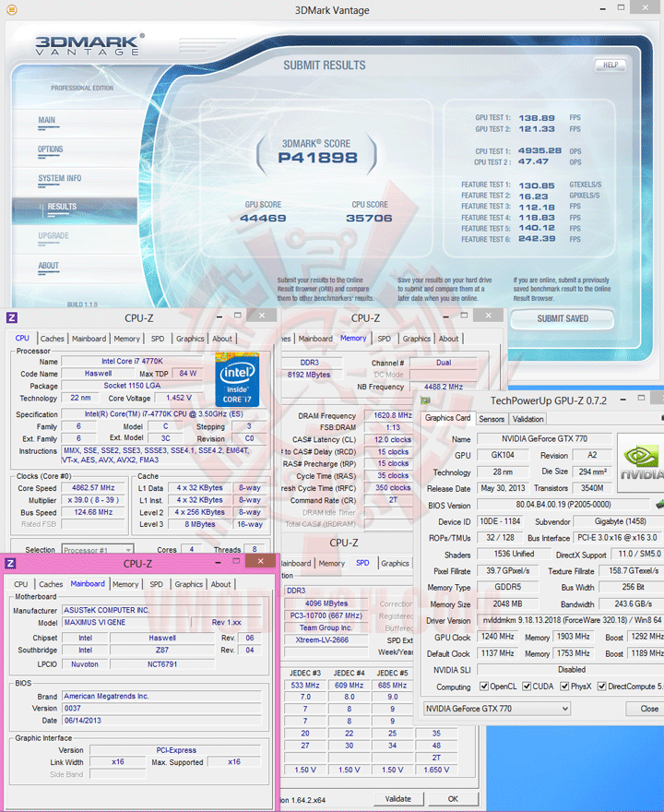This screenshot has height=812, width=664.
Task: Click the GPU Clock value 1240 MHz
Action: pyautogui.click(x=498, y=637)
